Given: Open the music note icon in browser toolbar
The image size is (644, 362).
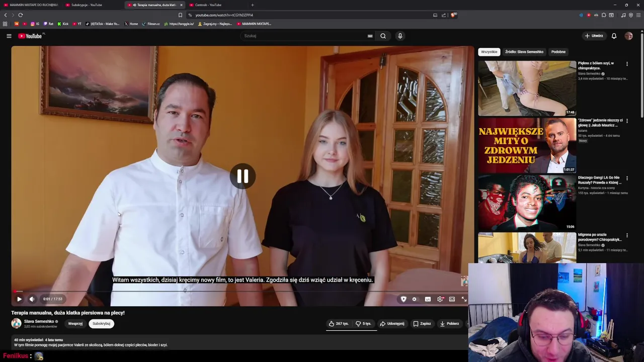Looking at the screenshot, I should (x=623, y=15).
